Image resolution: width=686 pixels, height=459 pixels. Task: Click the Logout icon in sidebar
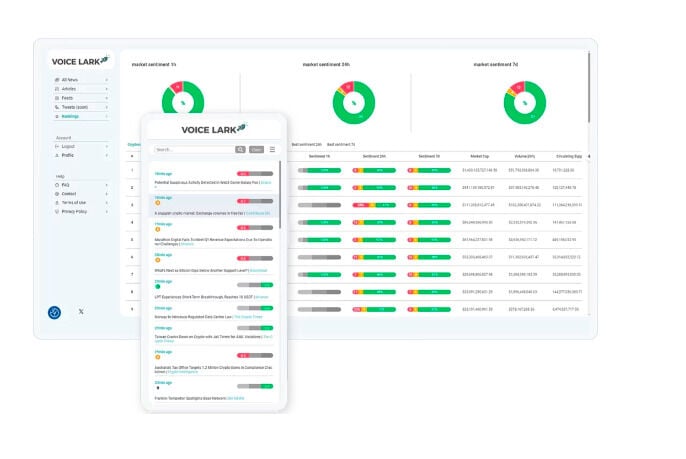click(56, 146)
